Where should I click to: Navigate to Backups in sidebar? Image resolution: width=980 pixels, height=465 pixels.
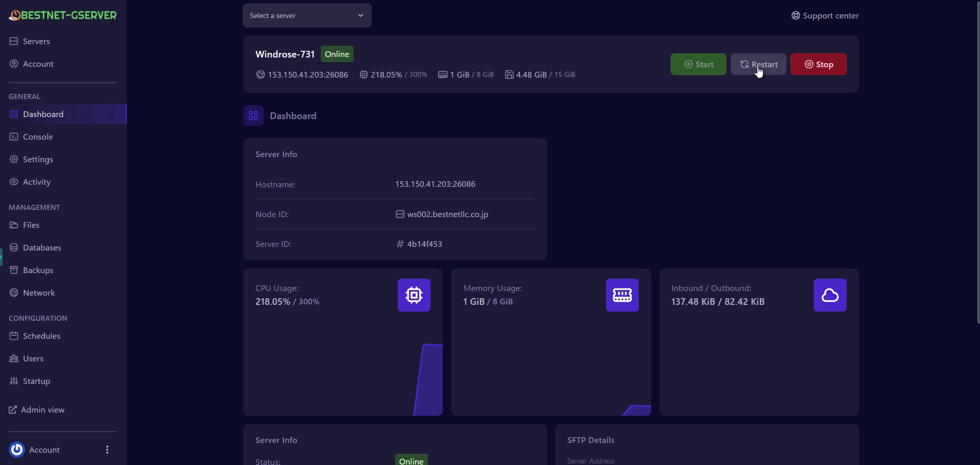click(38, 270)
